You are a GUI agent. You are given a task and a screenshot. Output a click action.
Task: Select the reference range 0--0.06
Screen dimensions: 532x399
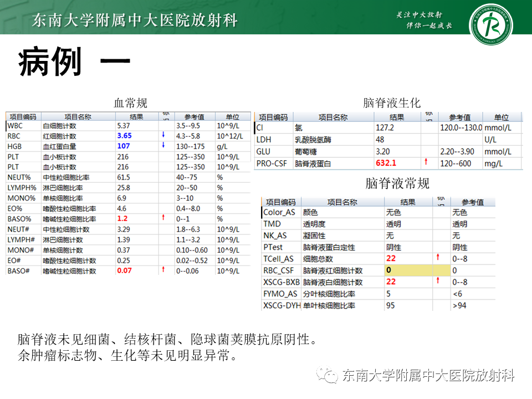pyautogui.click(x=187, y=271)
